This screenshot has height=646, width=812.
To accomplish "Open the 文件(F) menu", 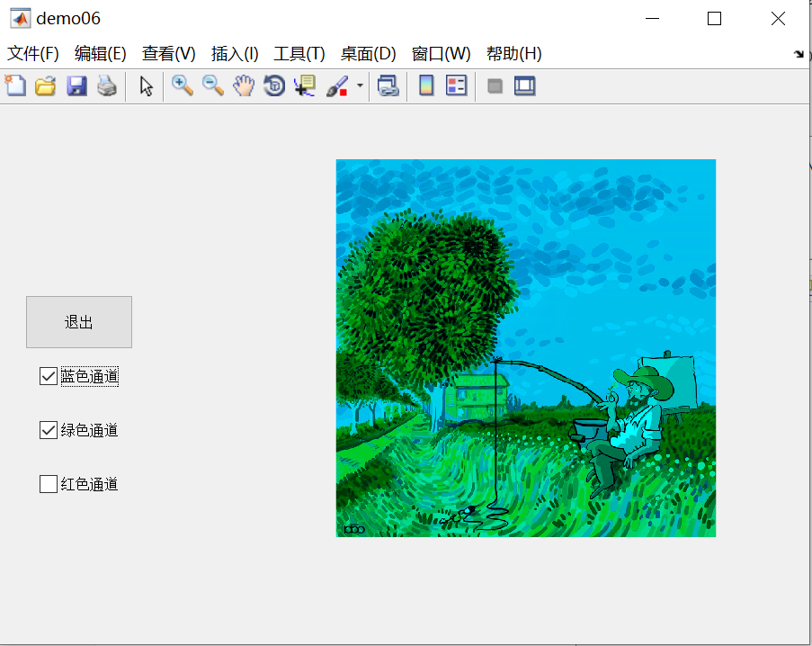I will 33,54.
